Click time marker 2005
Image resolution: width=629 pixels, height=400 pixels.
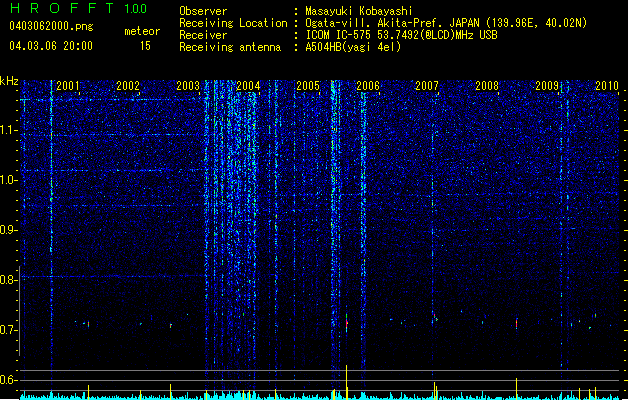[308, 85]
